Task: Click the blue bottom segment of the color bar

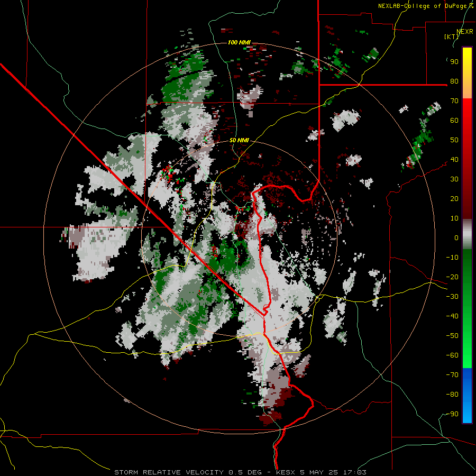Action: [x=467, y=396]
